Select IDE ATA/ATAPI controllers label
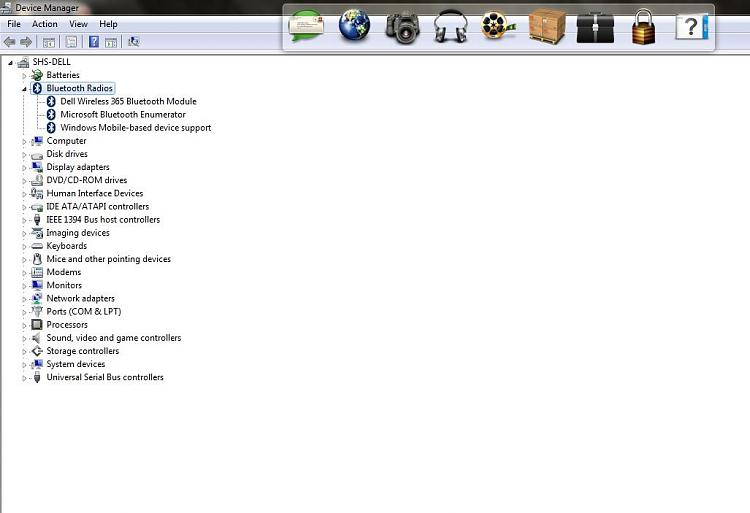The image size is (750, 513). click(98, 207)
